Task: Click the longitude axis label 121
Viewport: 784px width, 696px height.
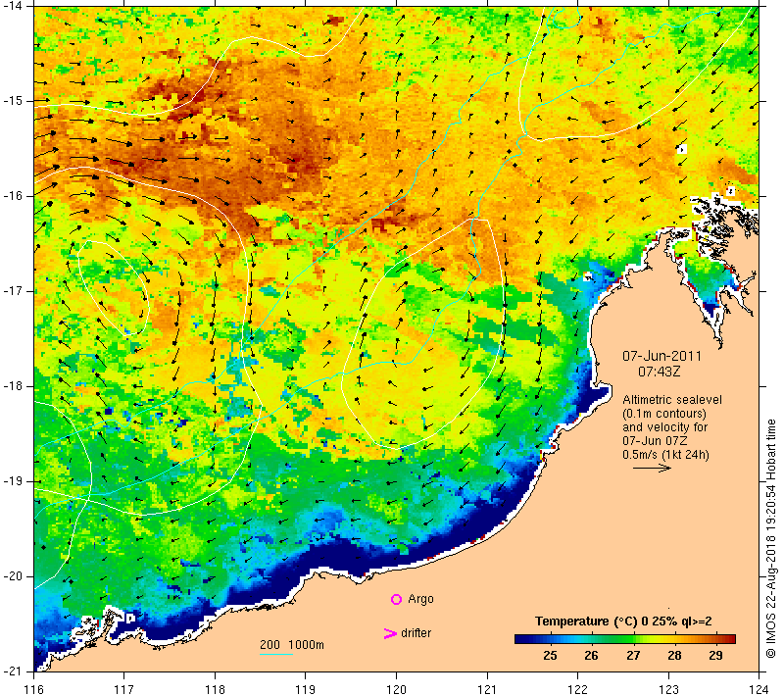Action: [487, 689]
